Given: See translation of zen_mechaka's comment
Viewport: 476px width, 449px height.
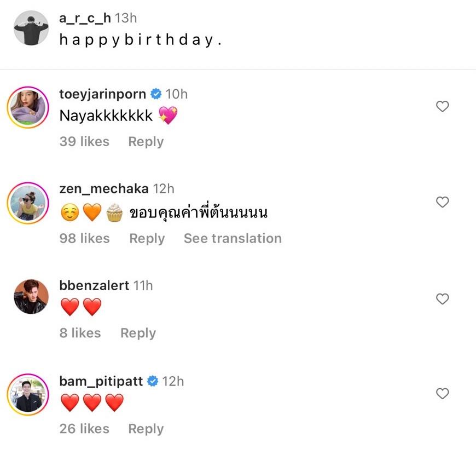Looking at the screenshot, I should (x=233, y=238).
